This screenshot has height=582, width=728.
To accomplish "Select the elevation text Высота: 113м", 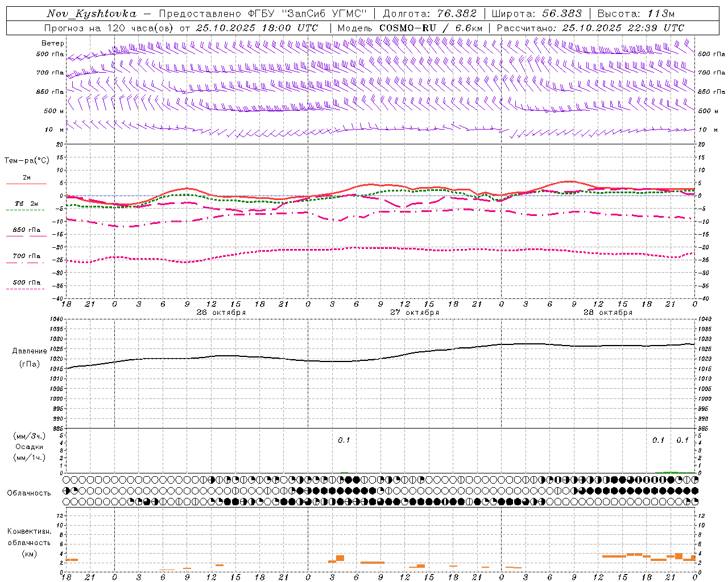I will click(x=638, y=14).
